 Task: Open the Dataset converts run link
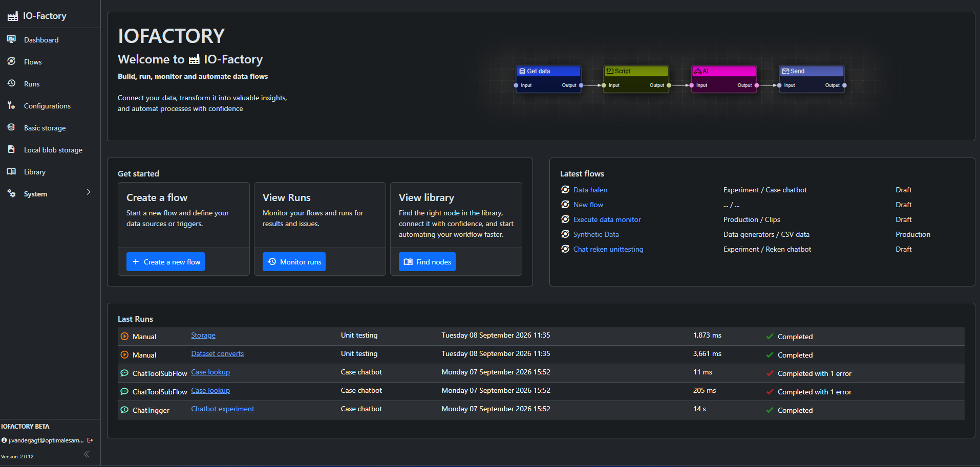tap(217, 353)
